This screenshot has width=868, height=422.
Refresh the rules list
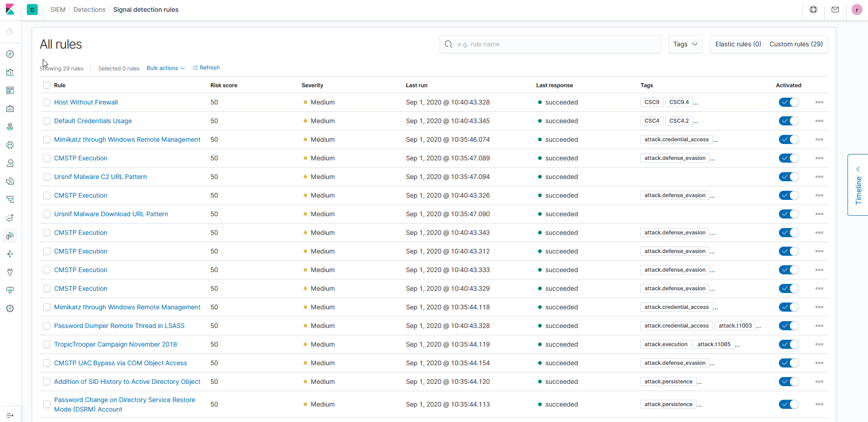(206, 68)
